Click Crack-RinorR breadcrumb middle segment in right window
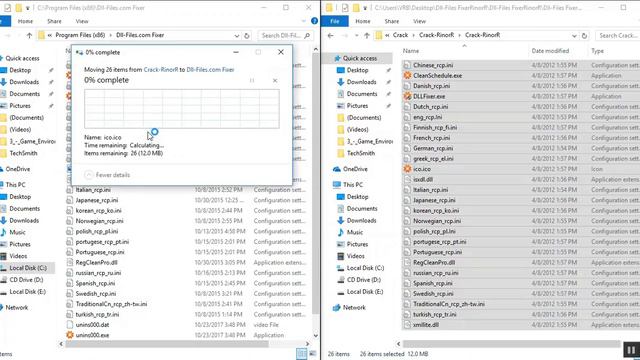Viewport: 640px width, 360px height. click(x=436, y=35)
